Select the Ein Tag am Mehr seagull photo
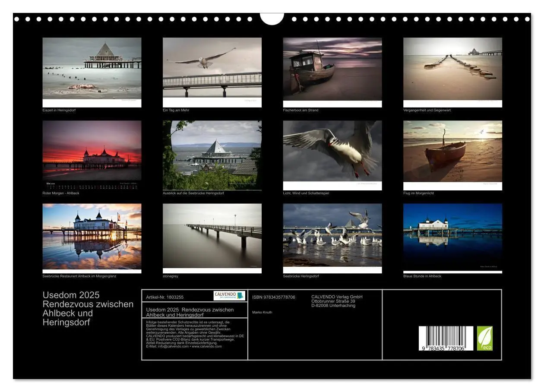 (212, 69)
